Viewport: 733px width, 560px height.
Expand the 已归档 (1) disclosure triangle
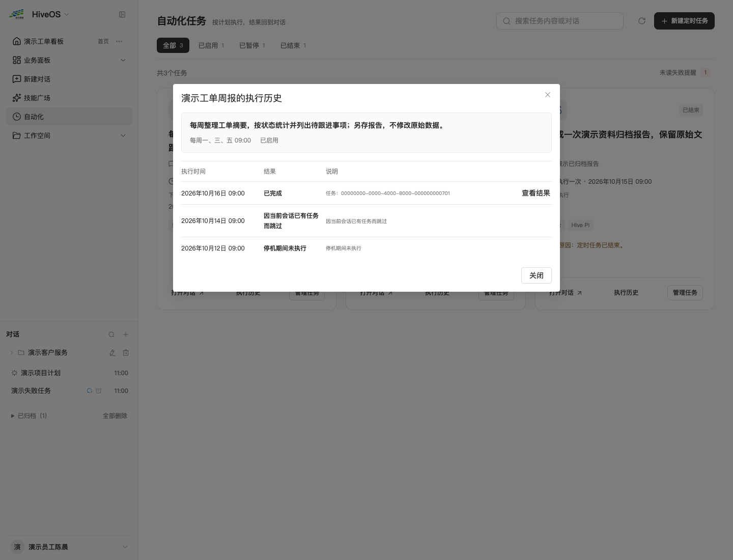13,416
